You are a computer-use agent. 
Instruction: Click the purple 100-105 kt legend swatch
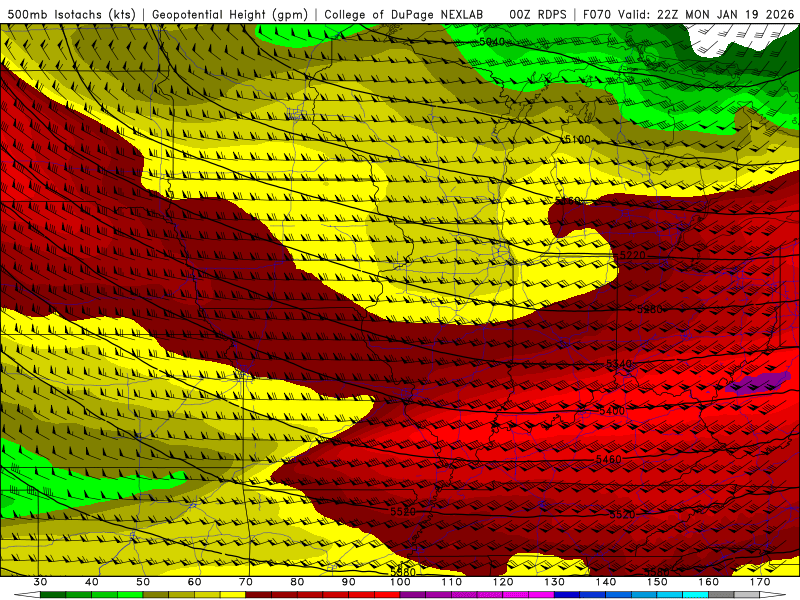[413, 595]
